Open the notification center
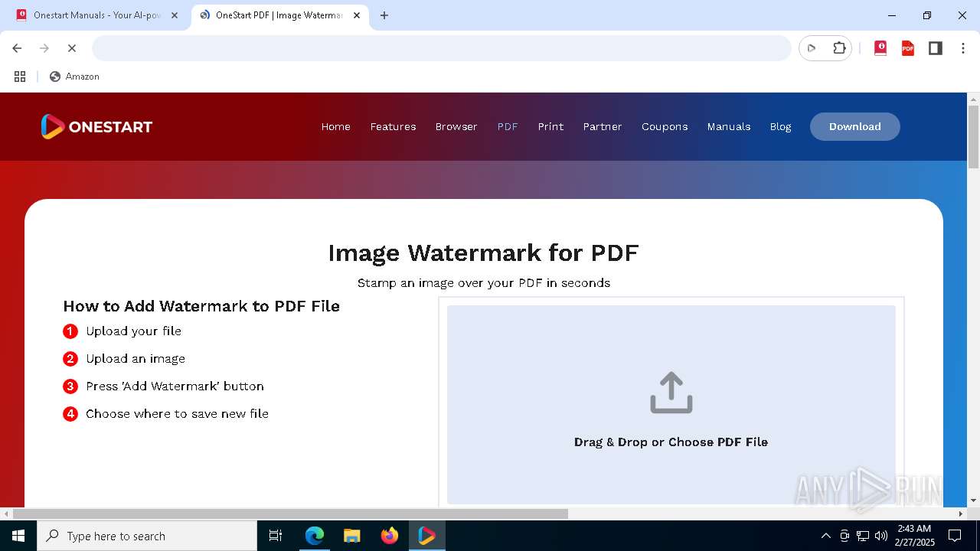 coord(955,536)
